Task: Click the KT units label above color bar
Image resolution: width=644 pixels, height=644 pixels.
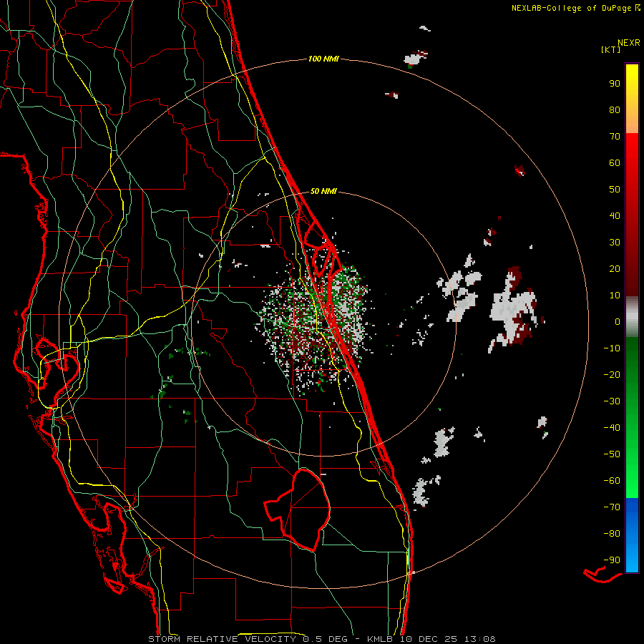Action: (x=611, y=49)
